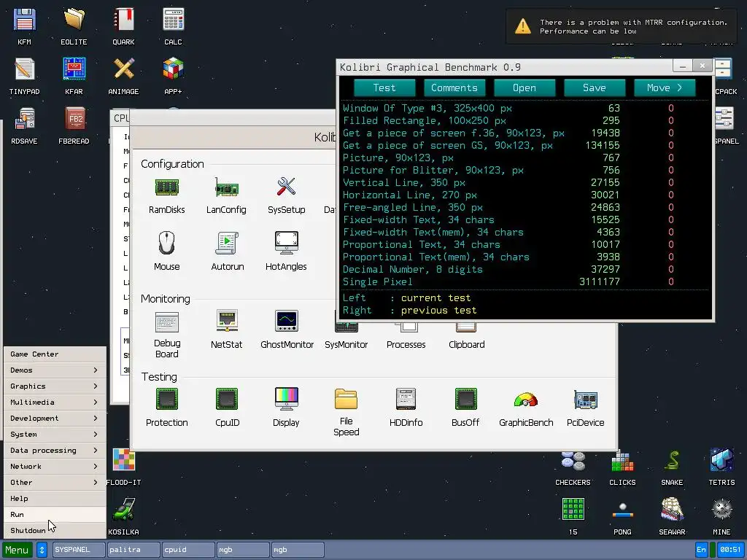Viewport: 747px width, 560px height.
Task: Open the Autorun script icon
Action: click(228, 243)
